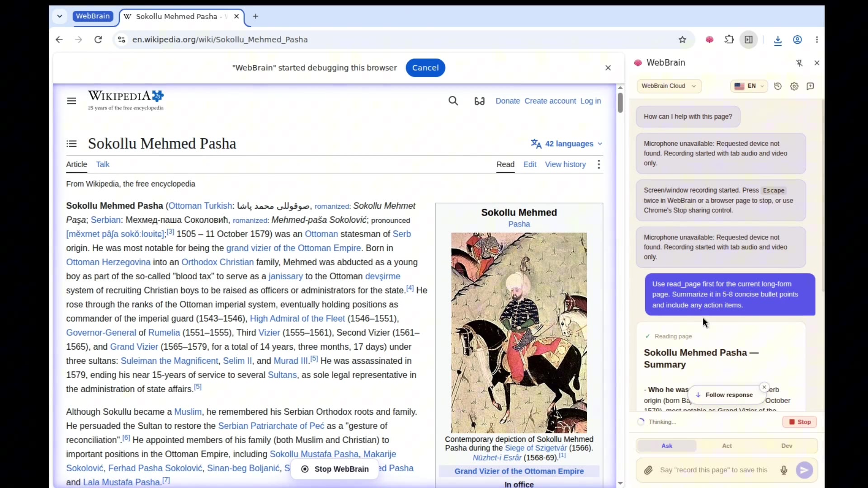The width and height of the screenshot is (868, 488).
Task: Open the Serbian Patriarchate of Peć link
Action: pyautogui.click(x=271, y=426)
